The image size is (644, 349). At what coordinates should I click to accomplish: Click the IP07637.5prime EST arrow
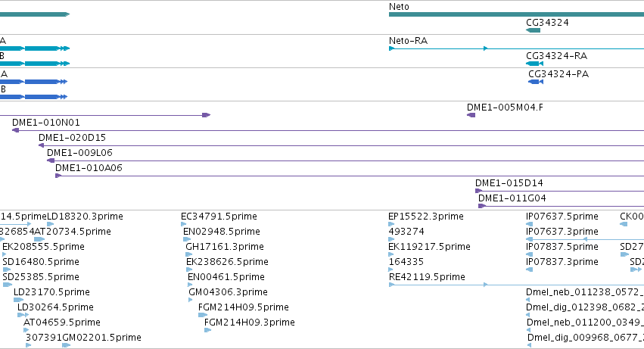coord(530,224)
